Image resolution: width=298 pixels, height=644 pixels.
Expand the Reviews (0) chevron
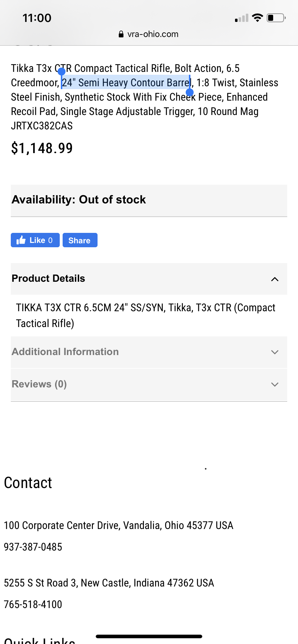coord(275,385)
